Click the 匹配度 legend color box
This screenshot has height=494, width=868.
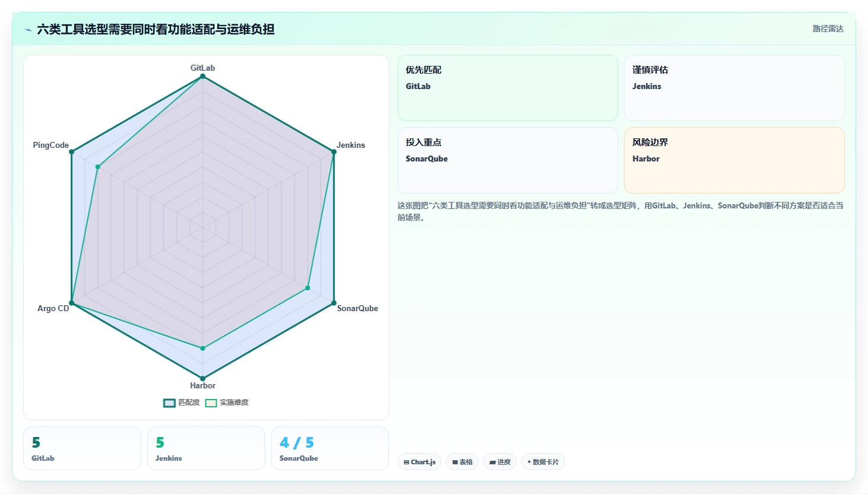169,403
